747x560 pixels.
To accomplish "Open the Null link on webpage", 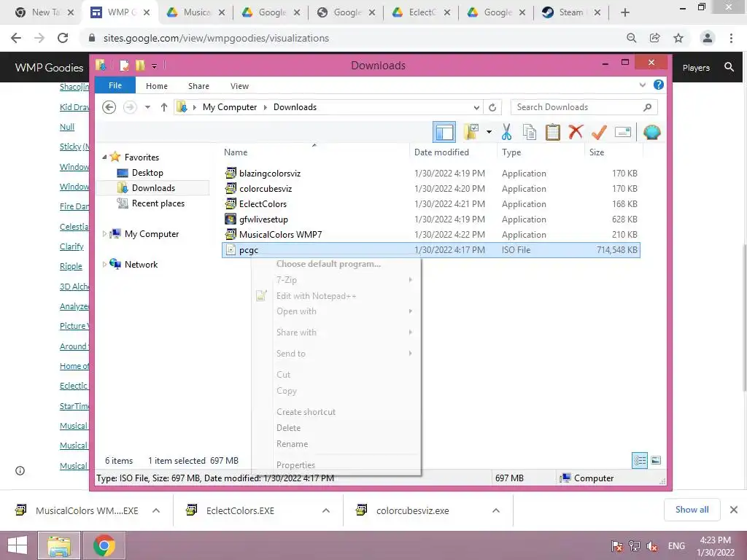I will coord(67,127).
